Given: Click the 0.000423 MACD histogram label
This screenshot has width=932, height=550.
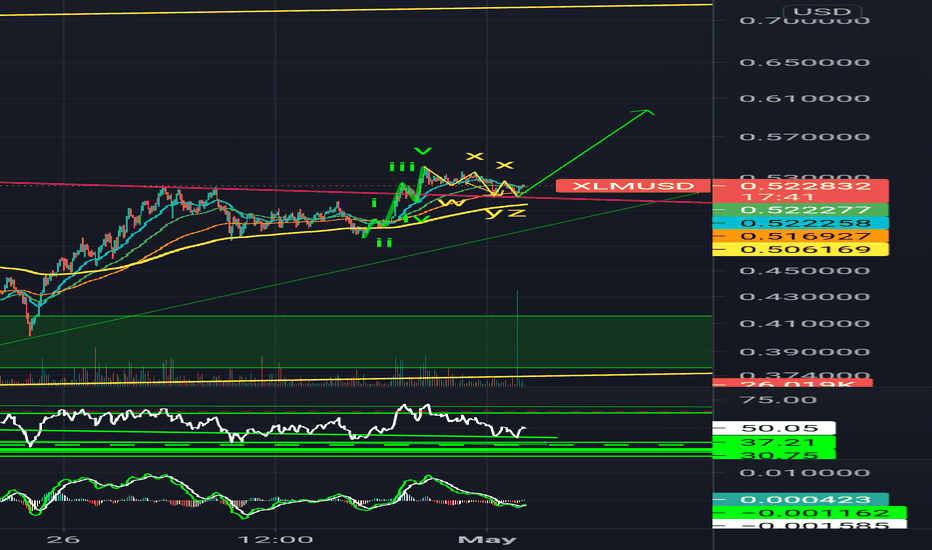Looking at the screenshot, I should 800,499.
